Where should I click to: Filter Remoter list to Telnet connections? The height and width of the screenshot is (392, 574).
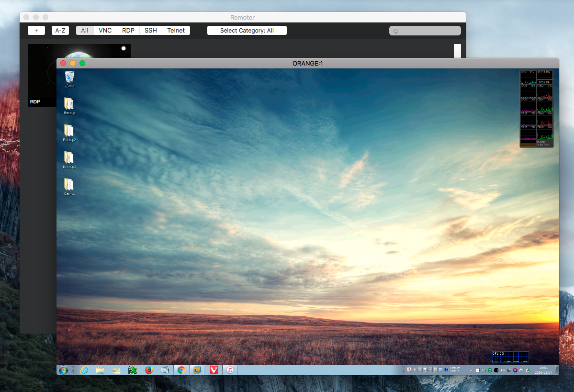point(176,30)
